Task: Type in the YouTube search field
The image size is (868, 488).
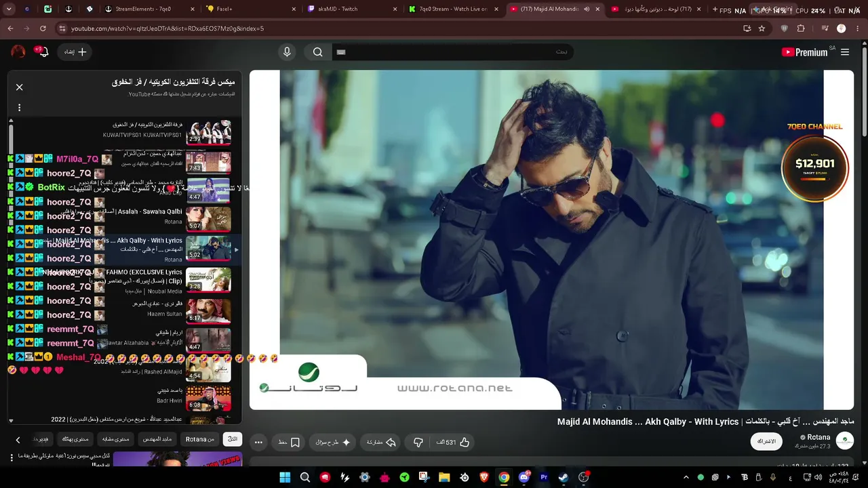Action: pos(452,52)
